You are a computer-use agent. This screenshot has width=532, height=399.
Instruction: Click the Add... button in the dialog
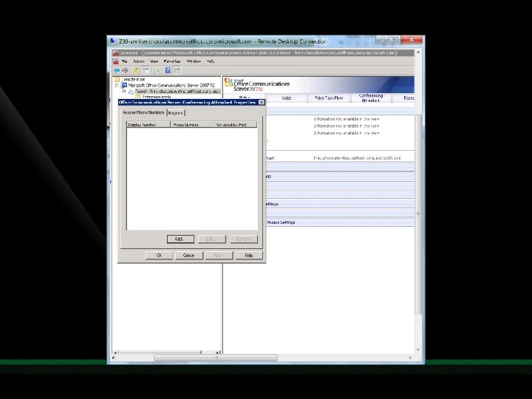pyautogui.click(x=180, y=239)
